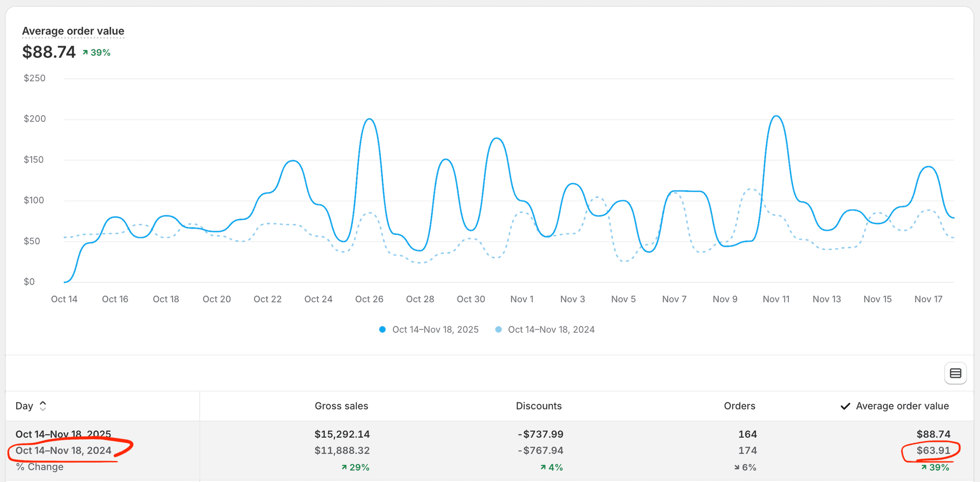Click the circled $63.91 average order value
The width and height of the screenshot is (980, 482).
(x=934, y=450)
